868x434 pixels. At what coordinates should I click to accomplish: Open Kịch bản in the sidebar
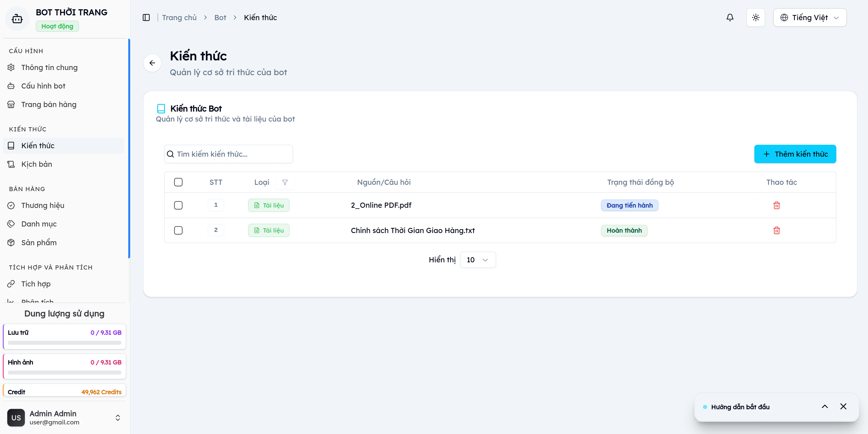pyautogui.click(x=36, y=164)
